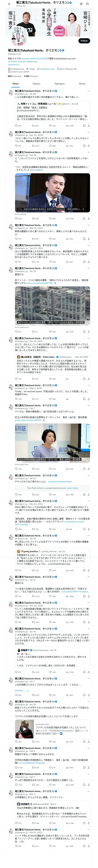Open the search icon in header
The image size is (98, 868).
coord(88,4)
